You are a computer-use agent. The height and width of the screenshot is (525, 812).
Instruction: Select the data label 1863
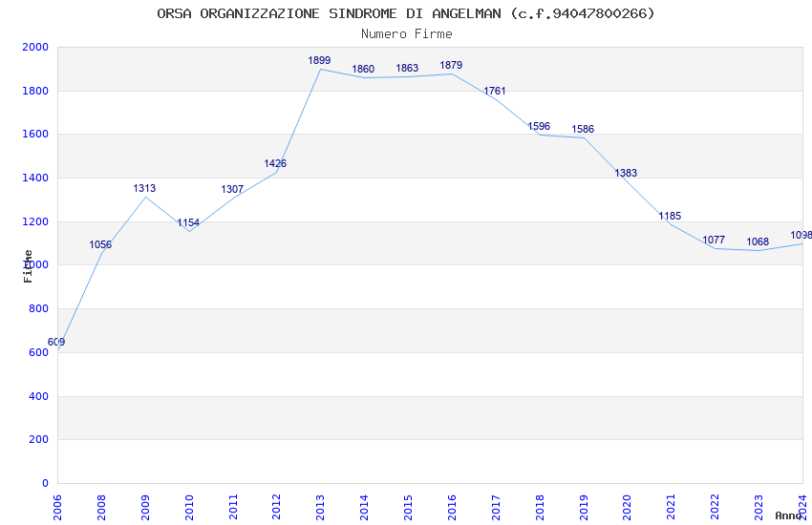[x=407, y=69]
